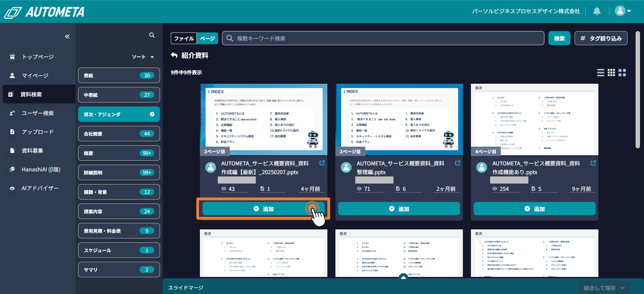Screen dimensions: 644x294
Task: Open 目次 thumbnail of 作成機能あり.pptx
Action: (x=534, y=120)
